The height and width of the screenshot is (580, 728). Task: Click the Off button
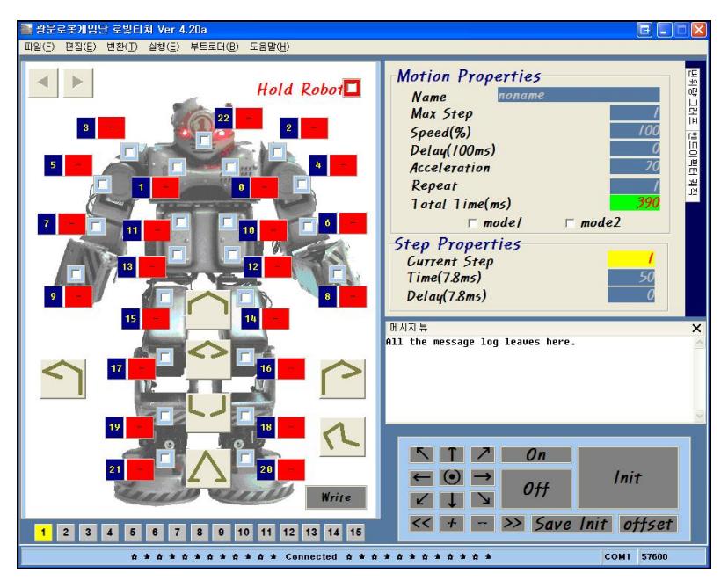[x=535, y=489]
